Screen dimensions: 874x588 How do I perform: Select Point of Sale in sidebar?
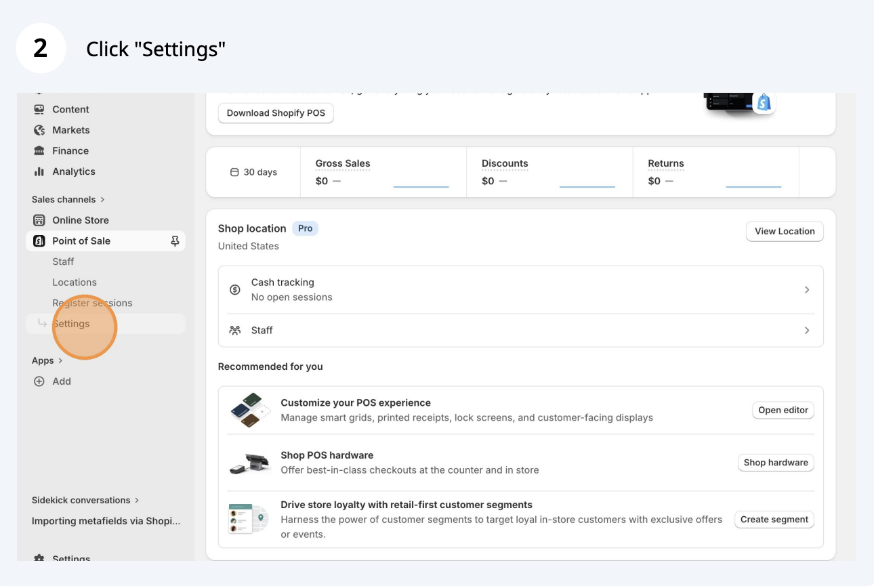[x=105, y=241]
